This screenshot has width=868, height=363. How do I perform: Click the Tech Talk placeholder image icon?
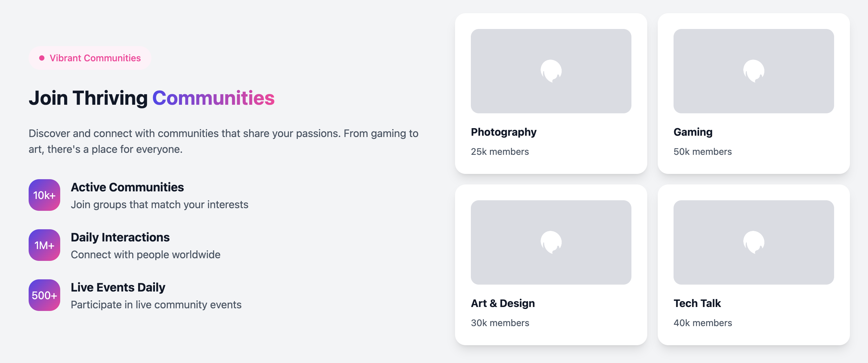753,242
